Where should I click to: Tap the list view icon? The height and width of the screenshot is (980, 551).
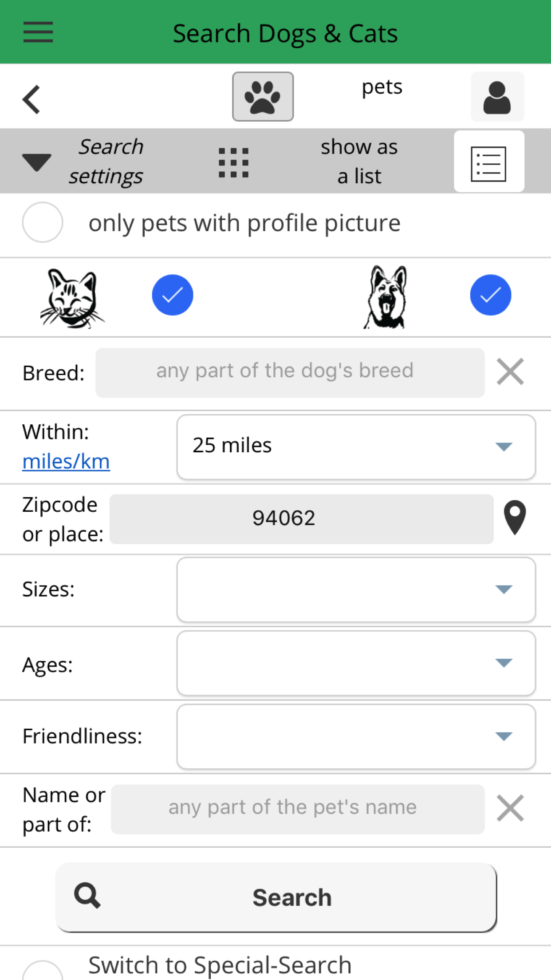pos(488,162)
